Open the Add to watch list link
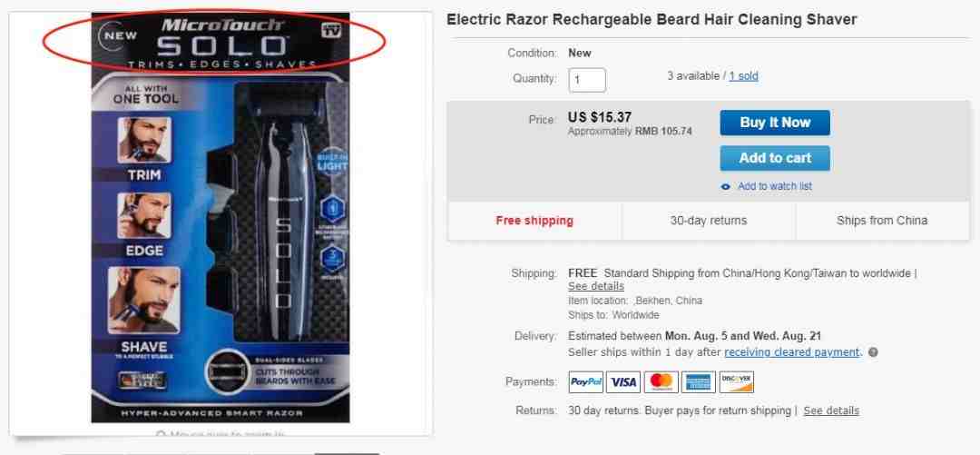 tap(775, 186)
